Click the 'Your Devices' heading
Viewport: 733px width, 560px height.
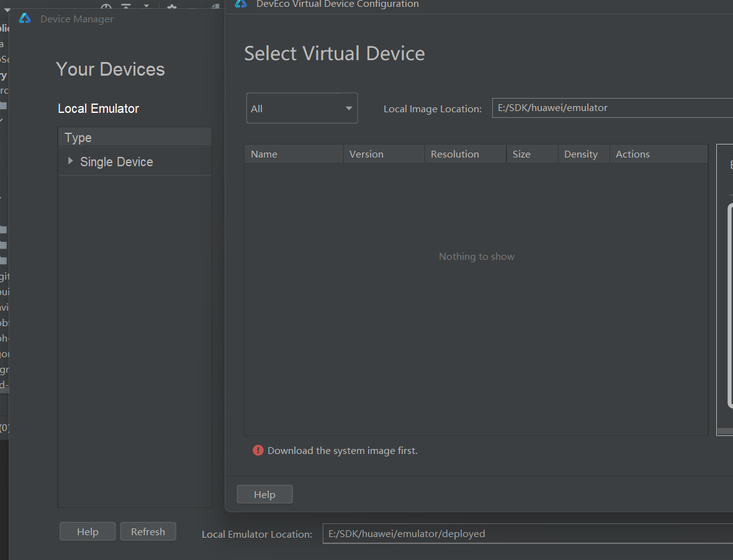click(x=110, y=69)
